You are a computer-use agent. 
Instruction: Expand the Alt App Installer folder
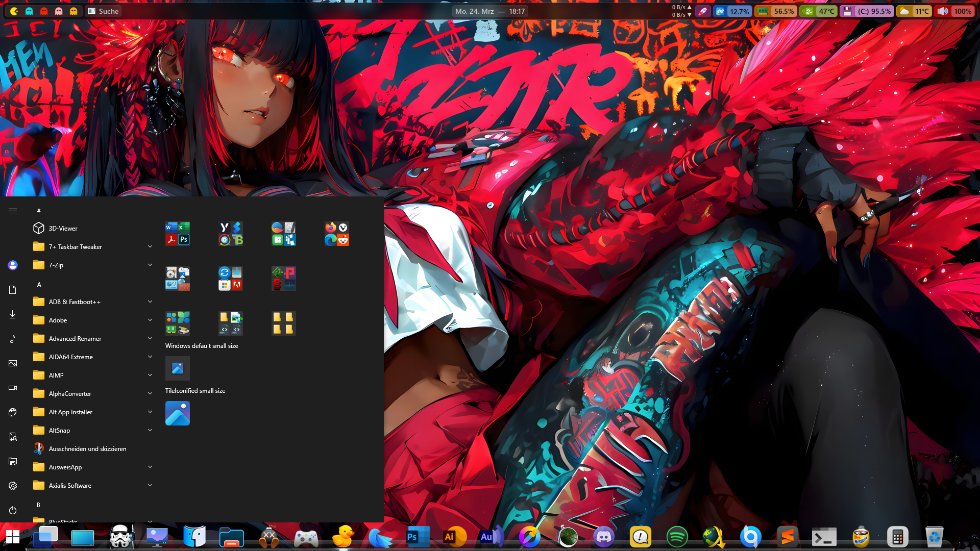(x=150, y=412)
